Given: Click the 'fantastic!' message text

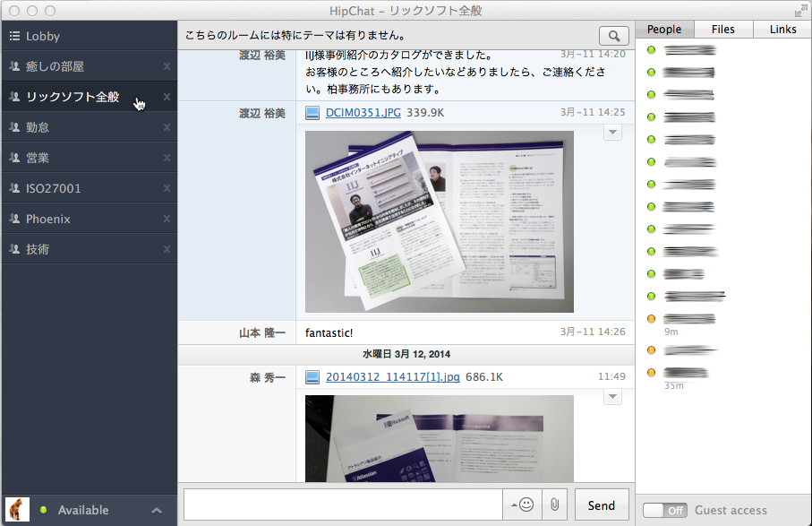Looking at the screenshot, I should [329, 332].
